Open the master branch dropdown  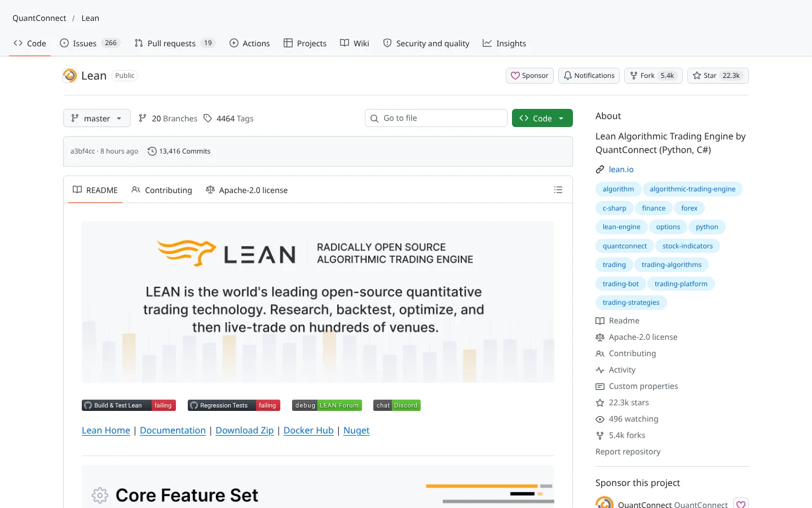(x=97, y=118)
